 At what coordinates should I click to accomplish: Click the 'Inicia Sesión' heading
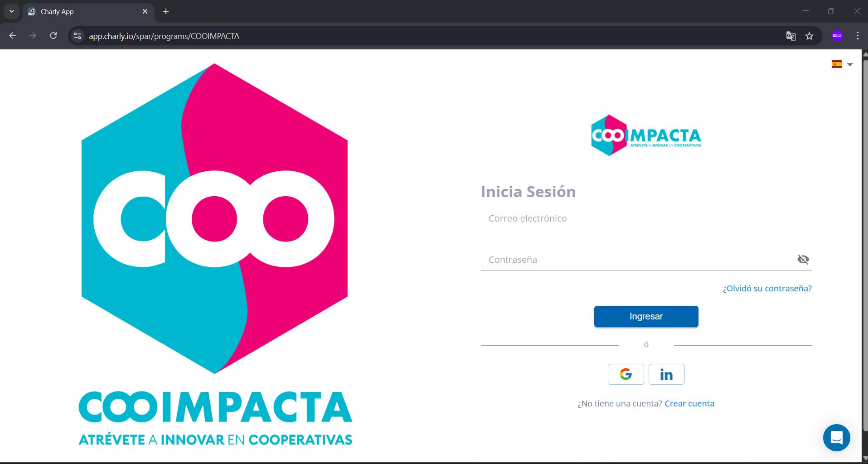(528, 192)
